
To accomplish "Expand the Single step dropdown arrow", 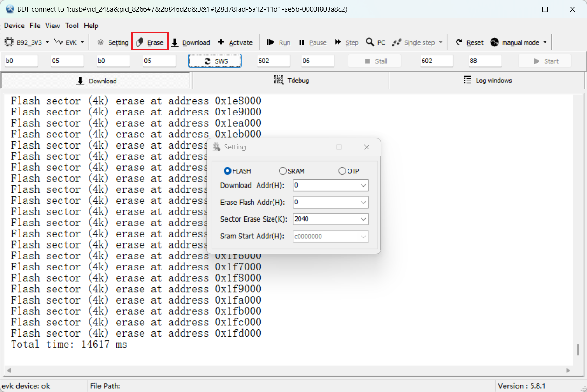I will coord(440,42).
